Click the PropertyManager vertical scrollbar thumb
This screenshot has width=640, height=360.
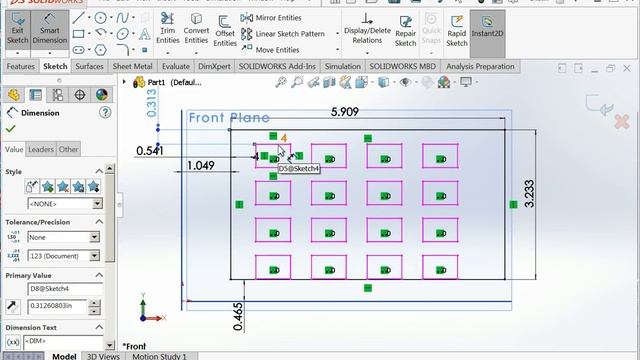(109, 218)
